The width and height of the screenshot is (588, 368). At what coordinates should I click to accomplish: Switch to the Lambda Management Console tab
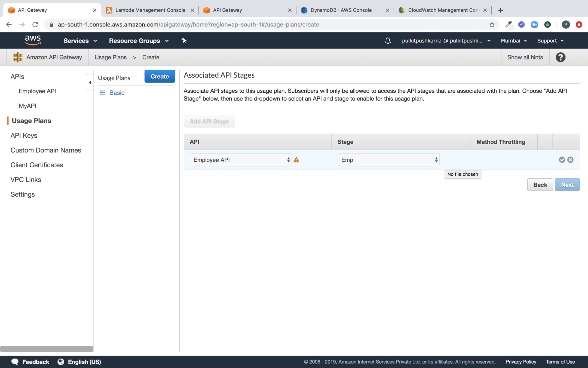click(150, 10)
